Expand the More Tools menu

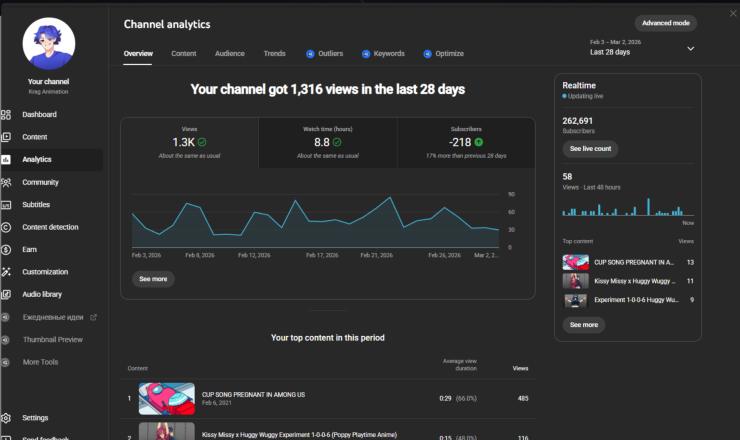40,362
